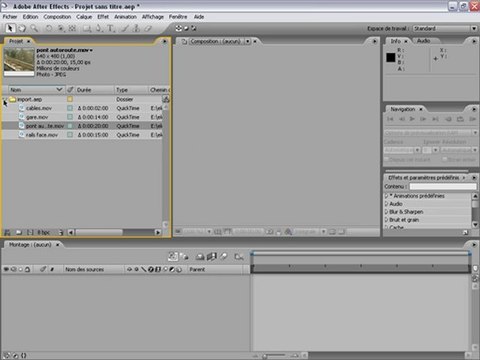This screenshot has width=480, height=360.
Task: Open project flowchart view icon
Action: [166, 99]
